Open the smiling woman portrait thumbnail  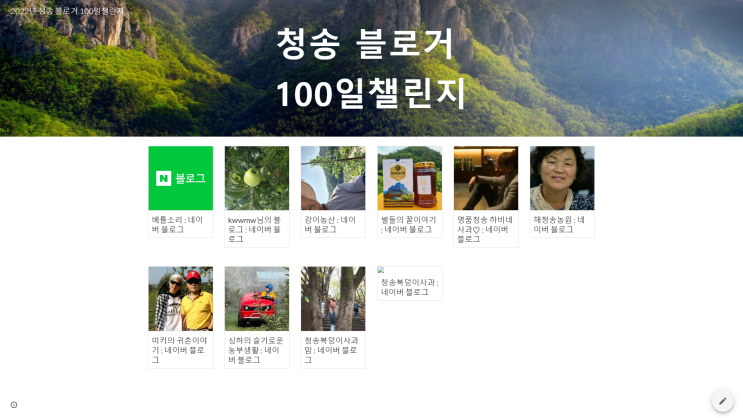pyautogui.click(x=562, y=178)
